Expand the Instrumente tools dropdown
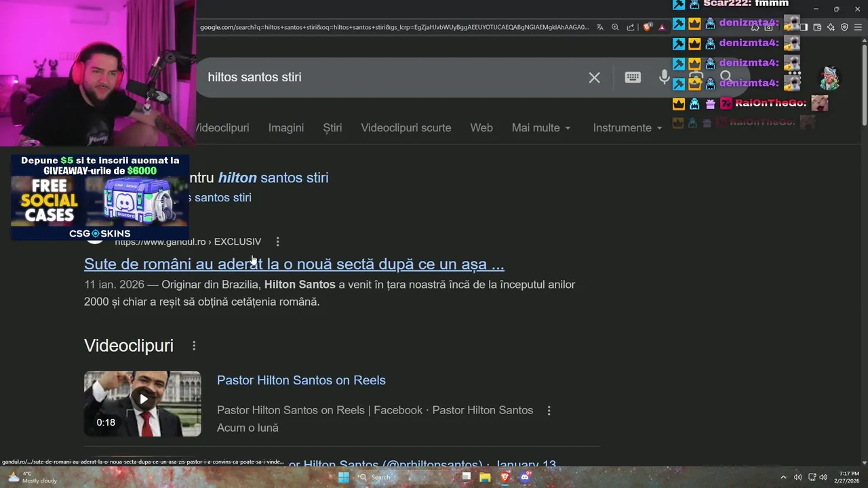 [627, 127]
